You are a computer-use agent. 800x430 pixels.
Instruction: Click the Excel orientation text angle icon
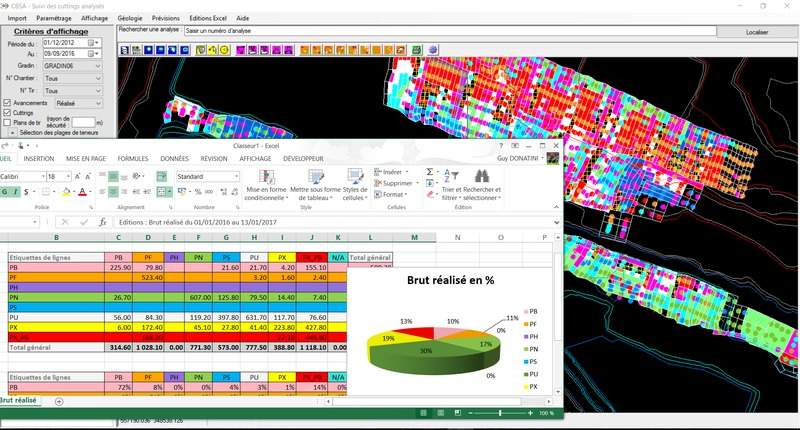136,176
